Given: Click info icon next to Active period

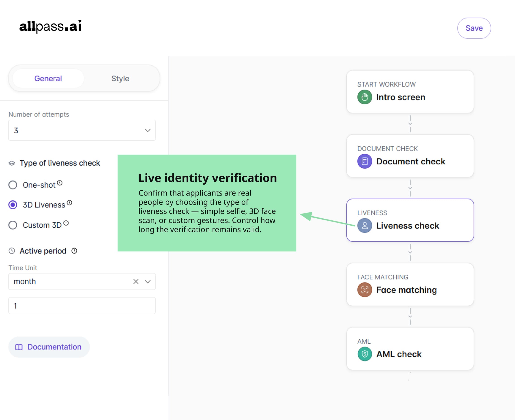Looking at the screenshot, I should click(74, 251).
